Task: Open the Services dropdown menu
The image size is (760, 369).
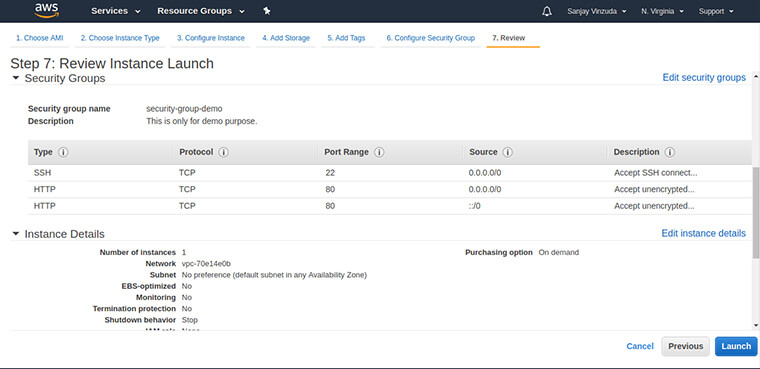Action: 116,11
